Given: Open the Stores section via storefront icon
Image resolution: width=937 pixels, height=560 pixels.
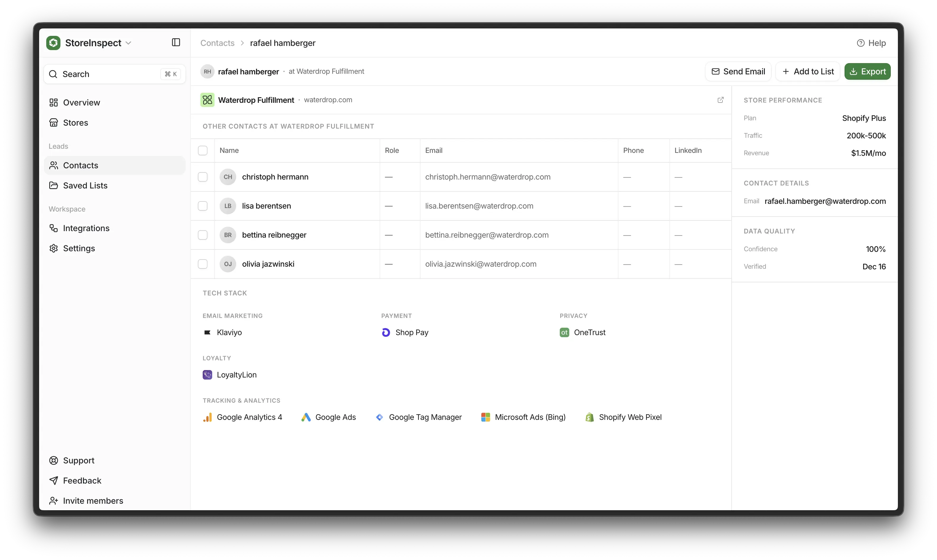Looking at the screenshot, I should coord(54,122).
